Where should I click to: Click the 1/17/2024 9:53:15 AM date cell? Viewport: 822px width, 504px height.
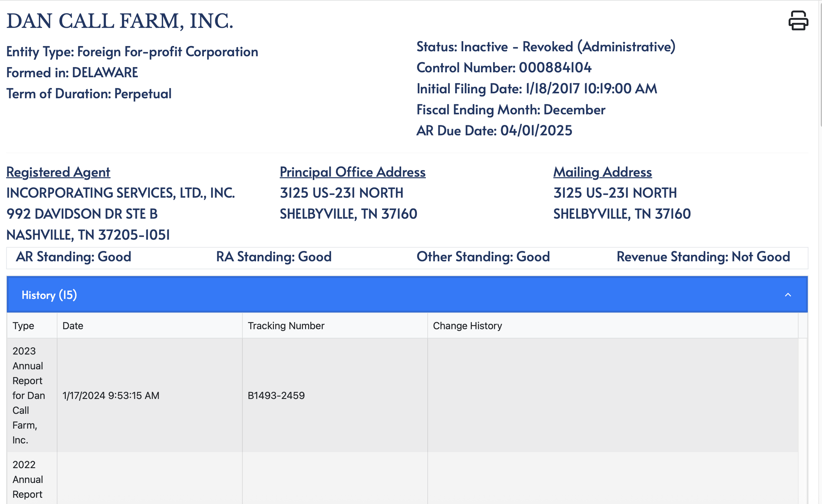coord(111,396)
